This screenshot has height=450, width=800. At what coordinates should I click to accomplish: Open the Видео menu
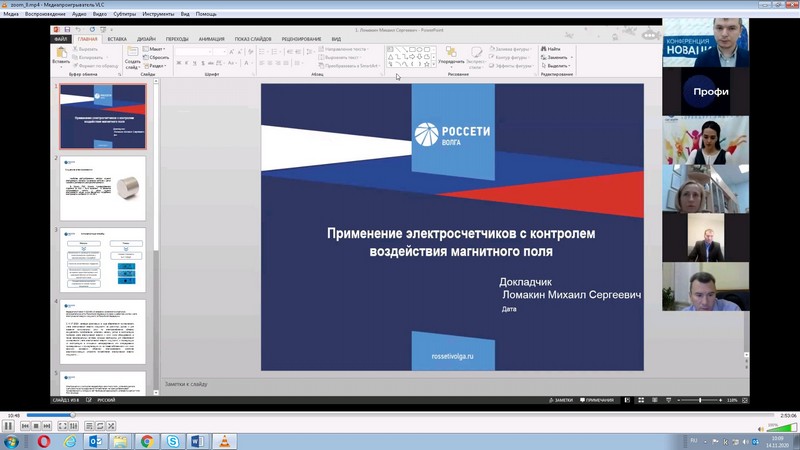[99, 14]
